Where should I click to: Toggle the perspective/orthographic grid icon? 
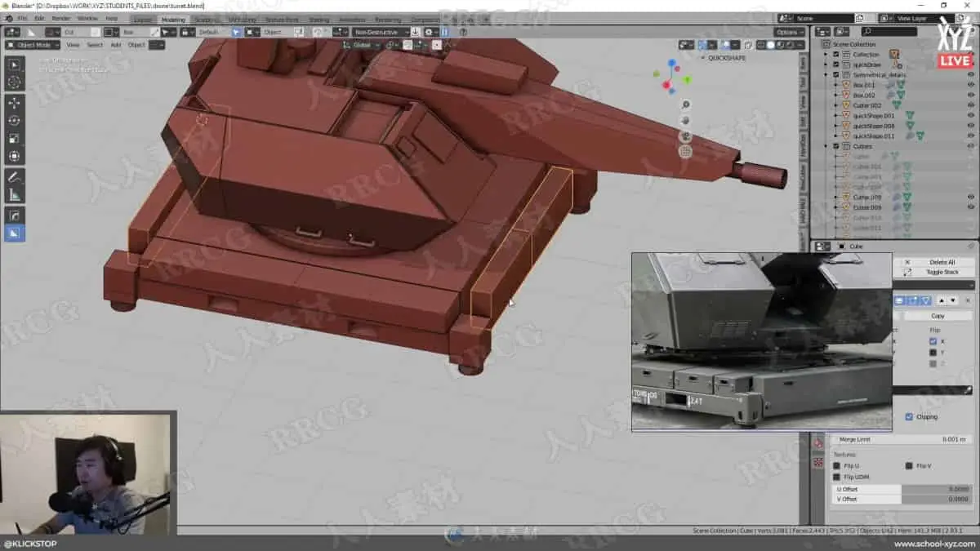[686, 151]
